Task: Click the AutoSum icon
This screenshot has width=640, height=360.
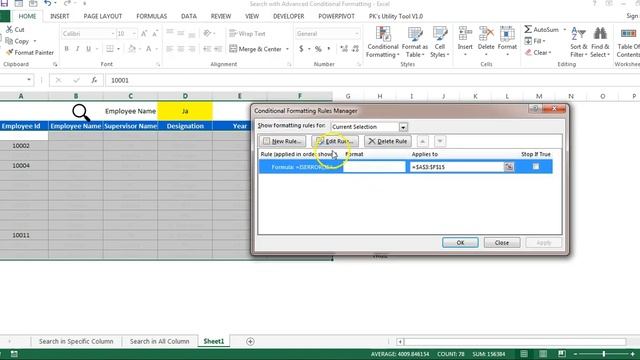Action: pyautogui.click(x=528, y=29)
